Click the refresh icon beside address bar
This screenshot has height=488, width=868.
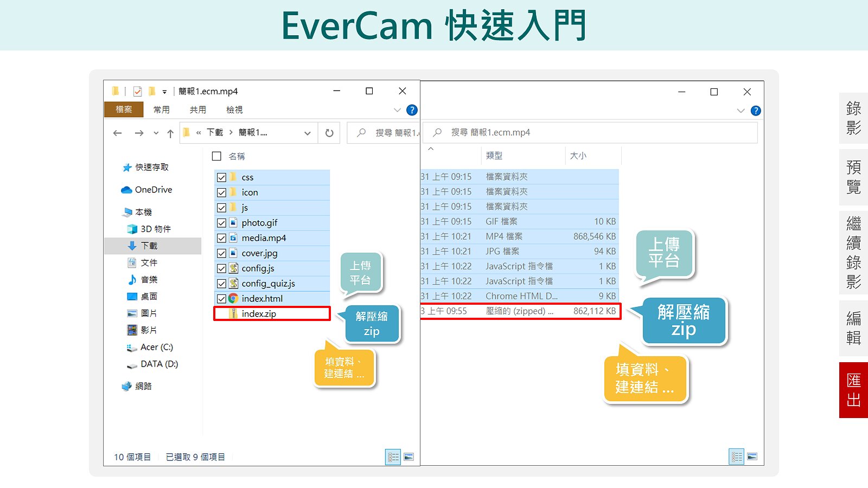[329, 133]
